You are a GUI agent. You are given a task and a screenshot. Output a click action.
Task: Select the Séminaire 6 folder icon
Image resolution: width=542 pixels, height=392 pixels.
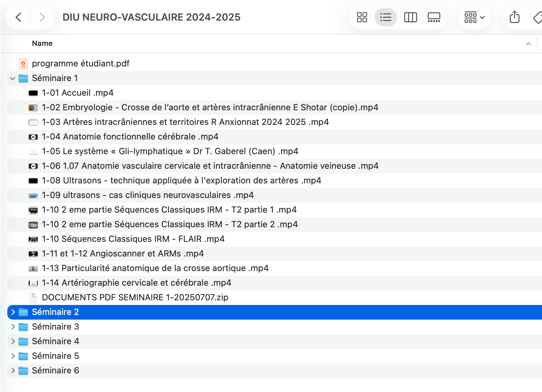[23, 371]
